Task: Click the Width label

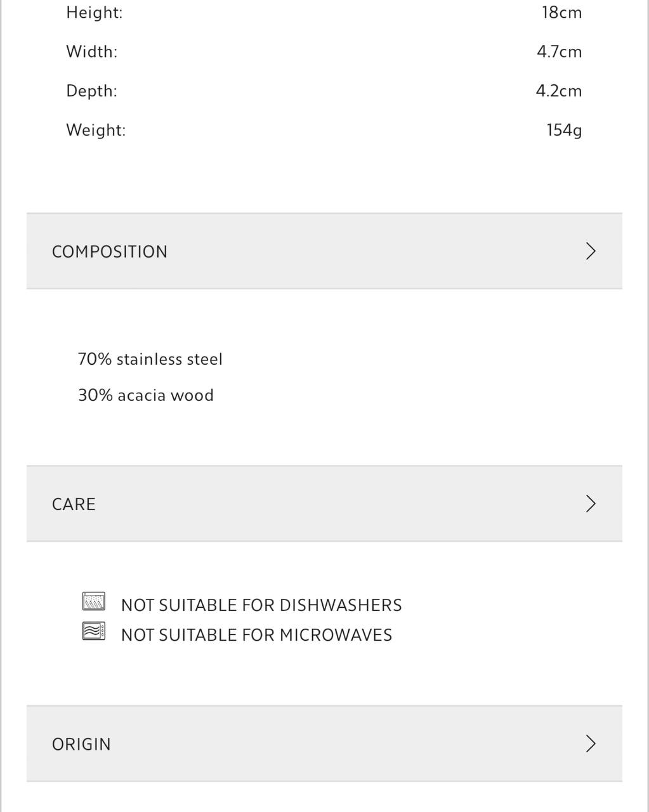Action: (x=91, y=51)
